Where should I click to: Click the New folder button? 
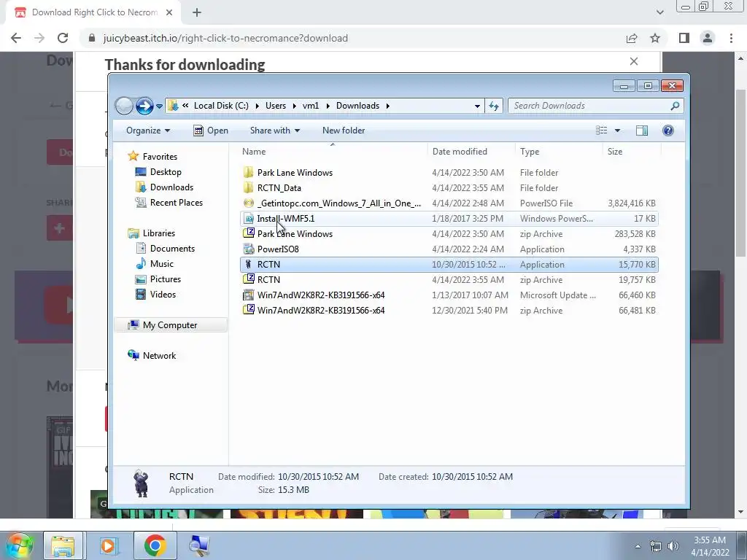pos(344,131)
